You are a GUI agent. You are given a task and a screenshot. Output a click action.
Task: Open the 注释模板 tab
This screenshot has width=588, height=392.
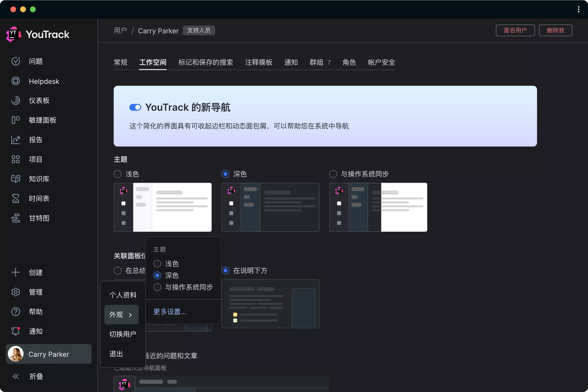[258, 62]
